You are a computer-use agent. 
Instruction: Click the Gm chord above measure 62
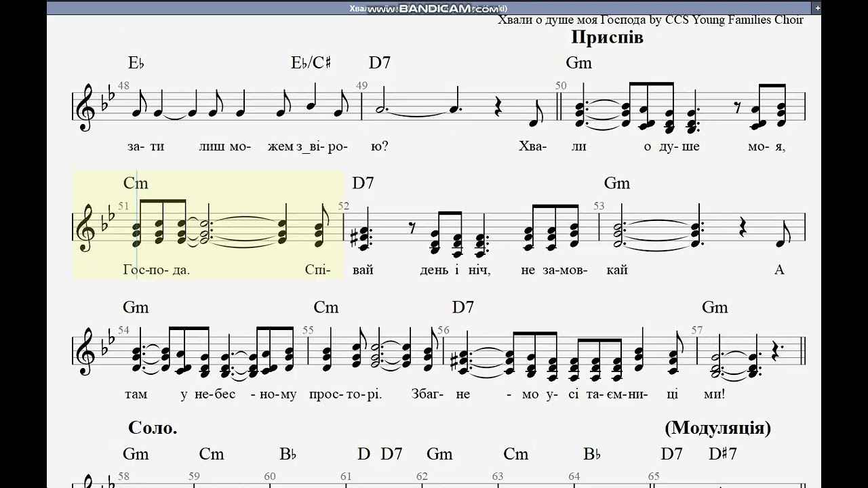pos(439,453)
